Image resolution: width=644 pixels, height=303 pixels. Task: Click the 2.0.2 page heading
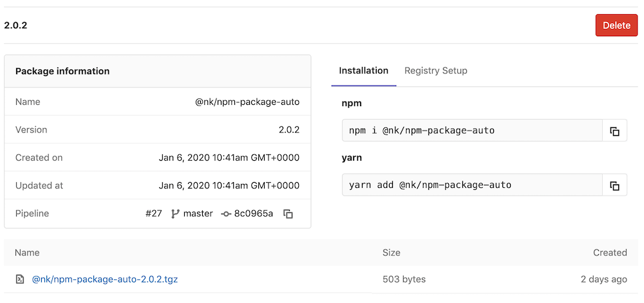click(x=15, y=26)
